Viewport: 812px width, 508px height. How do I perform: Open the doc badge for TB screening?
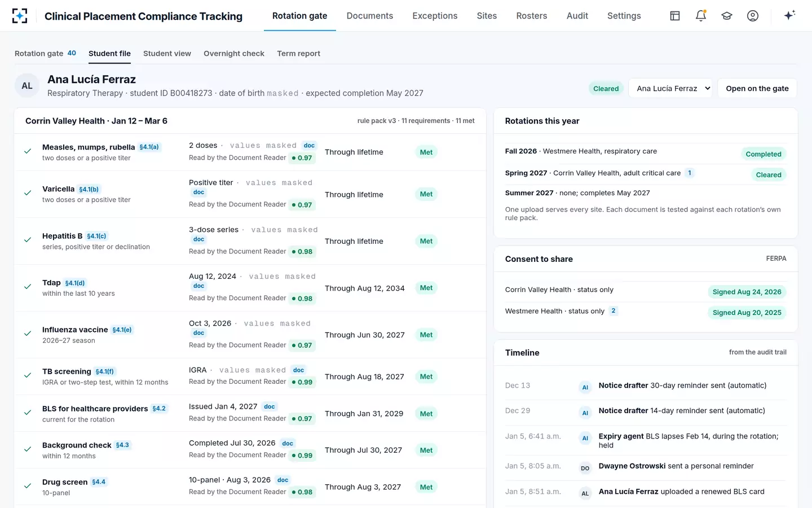[x=298, y=370]
